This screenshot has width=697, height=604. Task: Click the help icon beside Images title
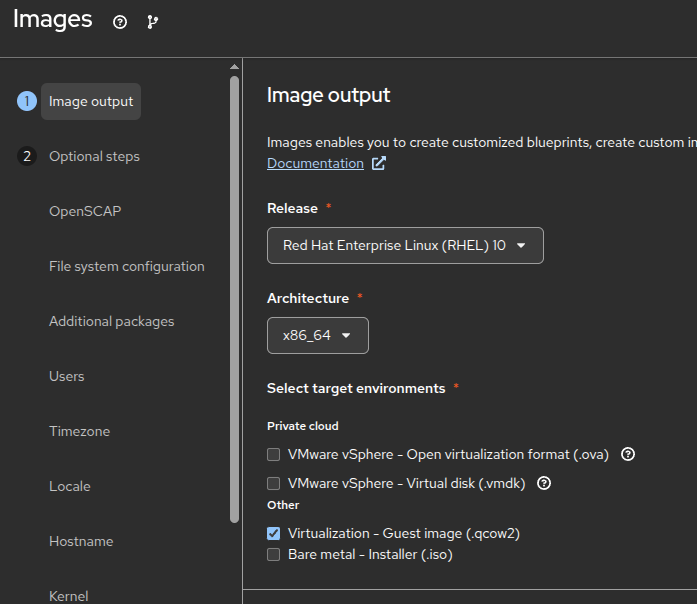coord(120,22)
